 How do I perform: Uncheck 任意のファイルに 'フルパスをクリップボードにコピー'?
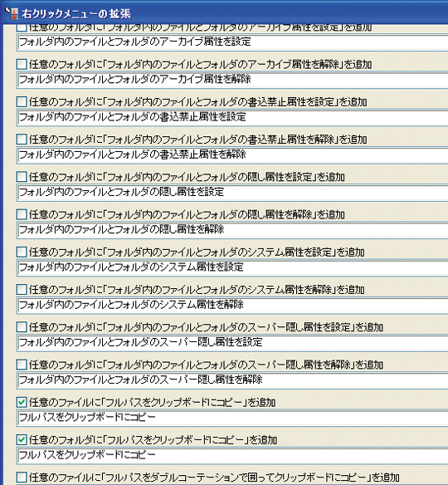point(22,403)
